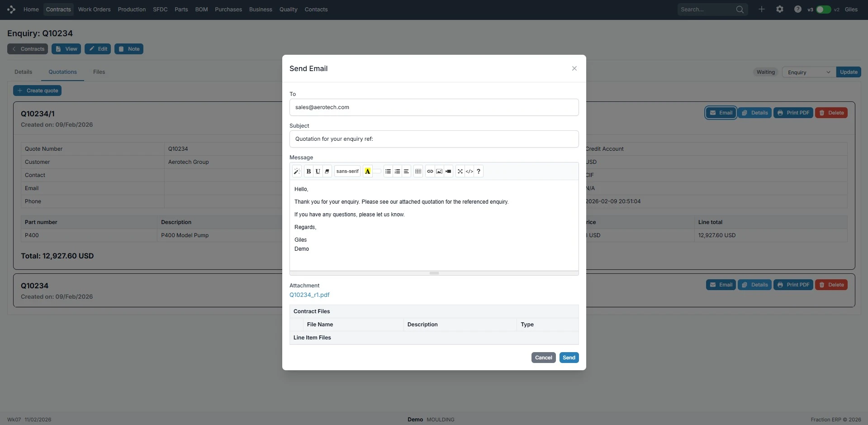Open the Work Orders menu
868x425 pixels.
(94, 10)
